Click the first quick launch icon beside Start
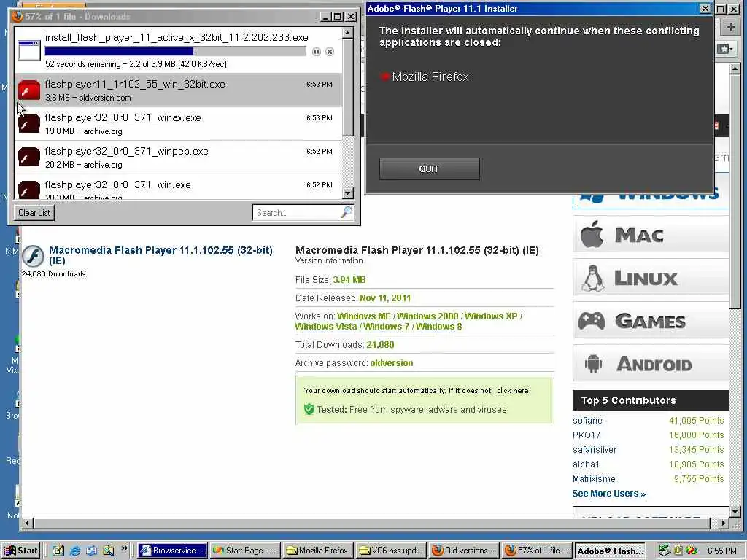This screenshot has width=747, height=560. pos(58,551)
